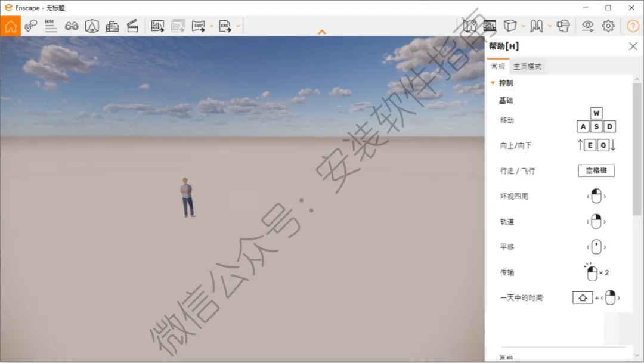Click the projection cube icon

click(510, 26)
